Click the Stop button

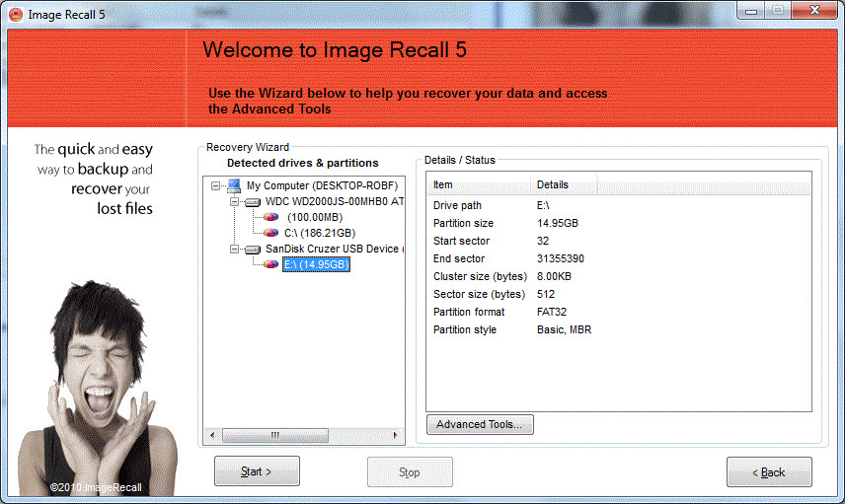coord(410,472)
